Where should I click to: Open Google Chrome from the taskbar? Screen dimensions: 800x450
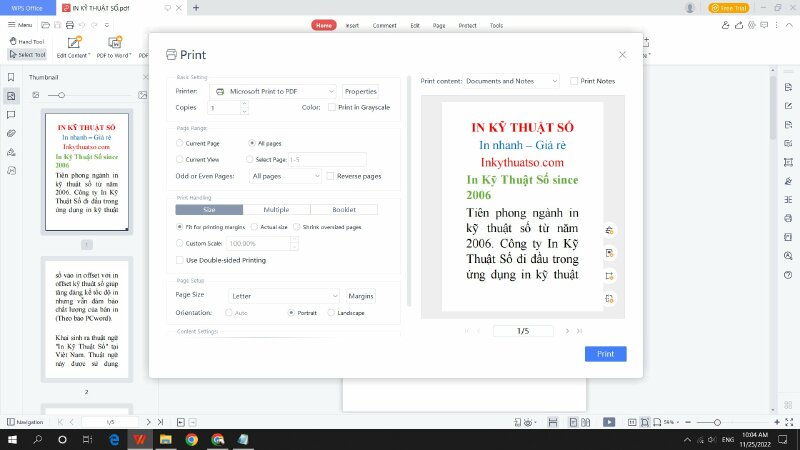pos(192,439)
